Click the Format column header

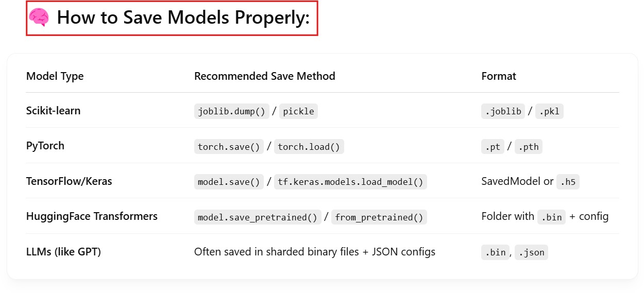pos(498,76)
